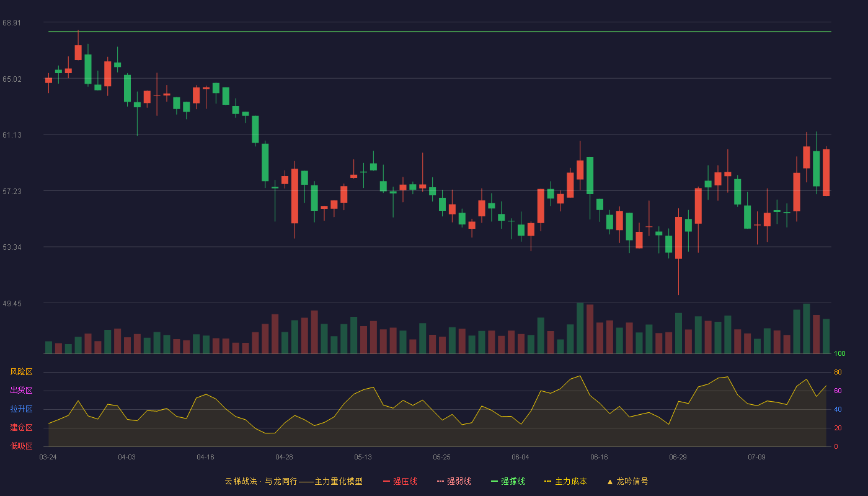
Task: Select the 风险区 zone label
Action: 22,372
